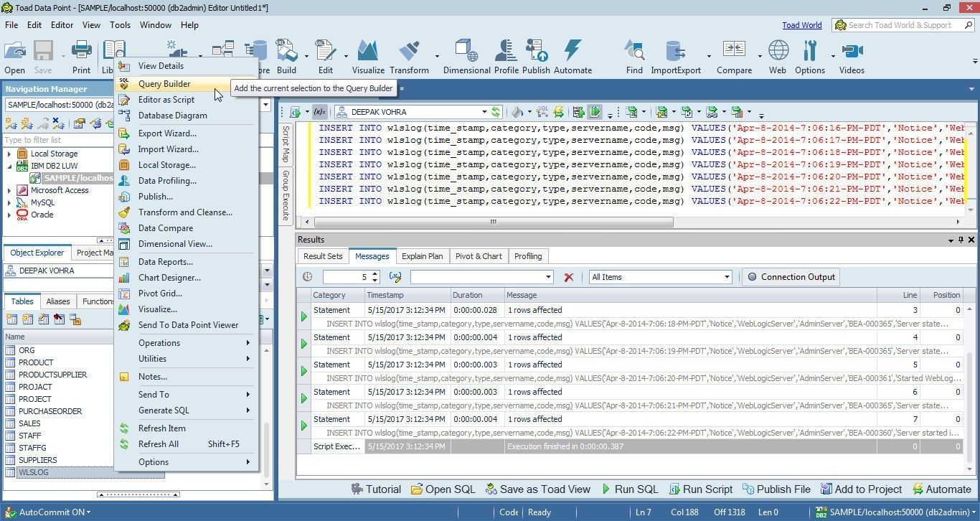Switch to the Explain Plan tab
The image size is (980, 521).
point(422,256)
